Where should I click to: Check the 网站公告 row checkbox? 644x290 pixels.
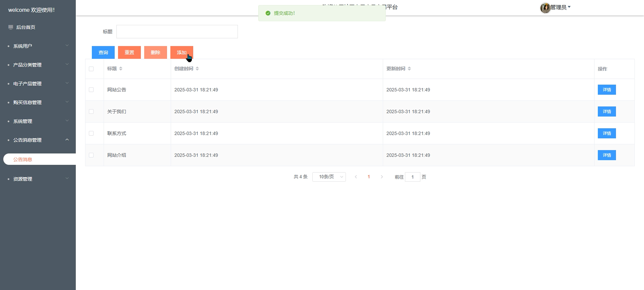(x=91, y=90)
